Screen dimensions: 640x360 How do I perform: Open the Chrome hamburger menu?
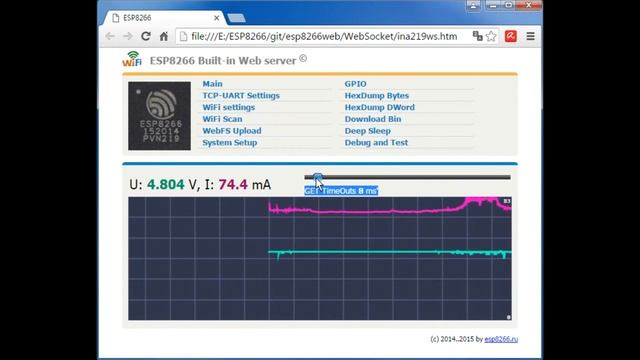[530, 36]
